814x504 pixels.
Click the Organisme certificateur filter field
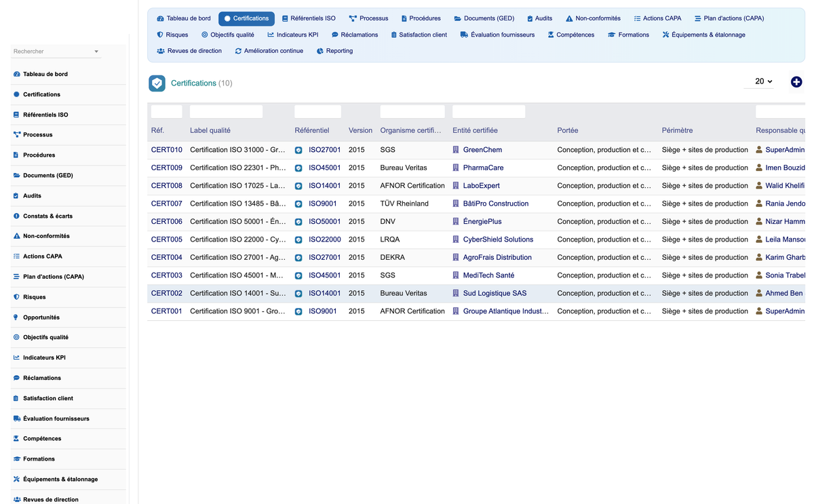coord(412,112)
